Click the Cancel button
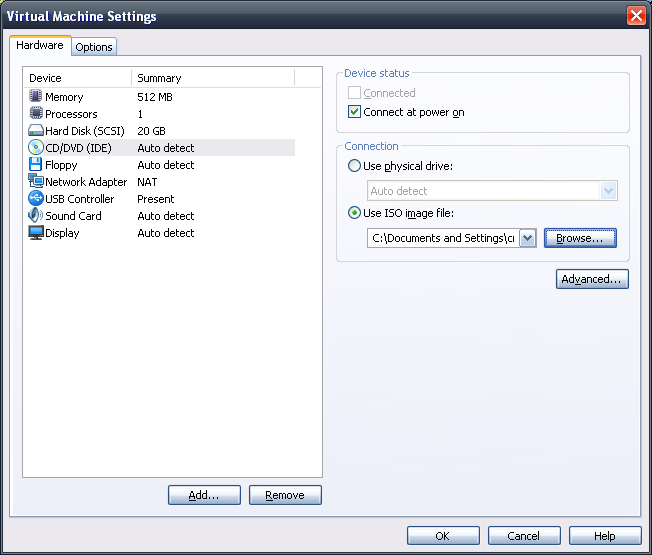 (524, 535)
